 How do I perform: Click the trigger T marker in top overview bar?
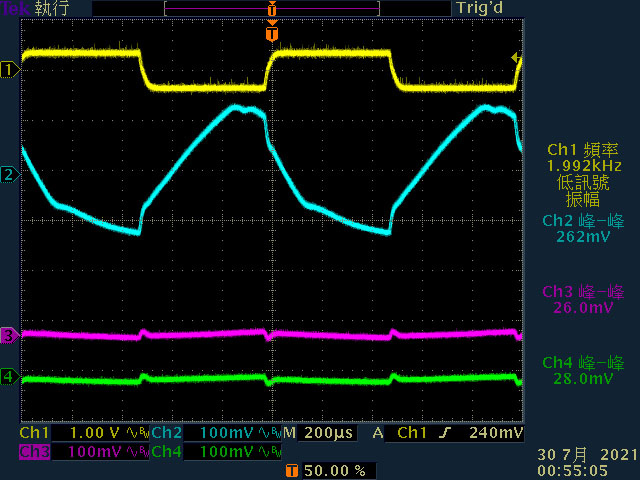[272, 8]
